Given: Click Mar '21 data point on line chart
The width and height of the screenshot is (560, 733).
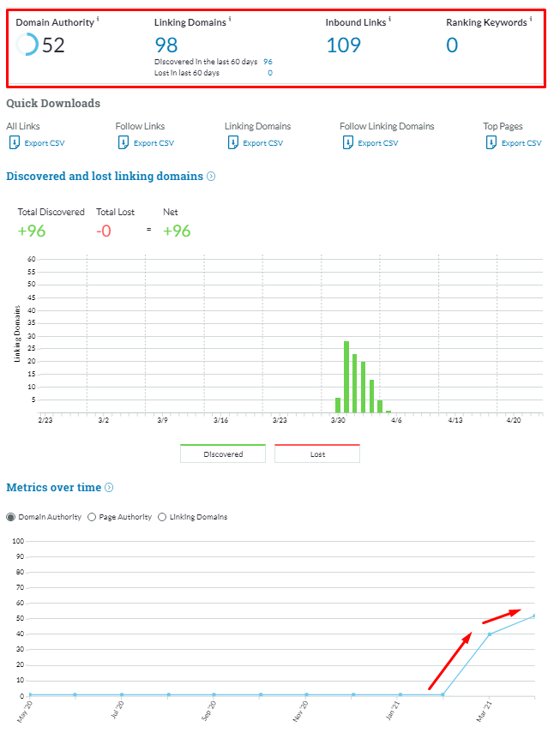Looking at the screenshot, I should pos(490,634).
